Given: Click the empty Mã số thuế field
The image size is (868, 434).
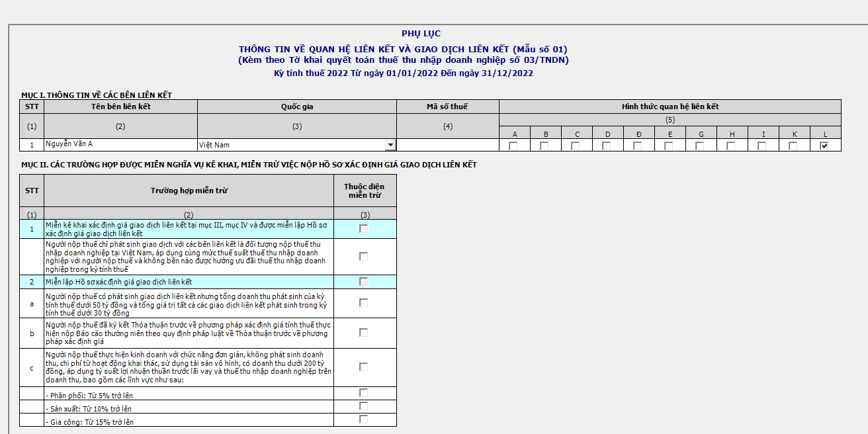Looking at the screenshot, I should pyautogui.click(x=447, y=145).
